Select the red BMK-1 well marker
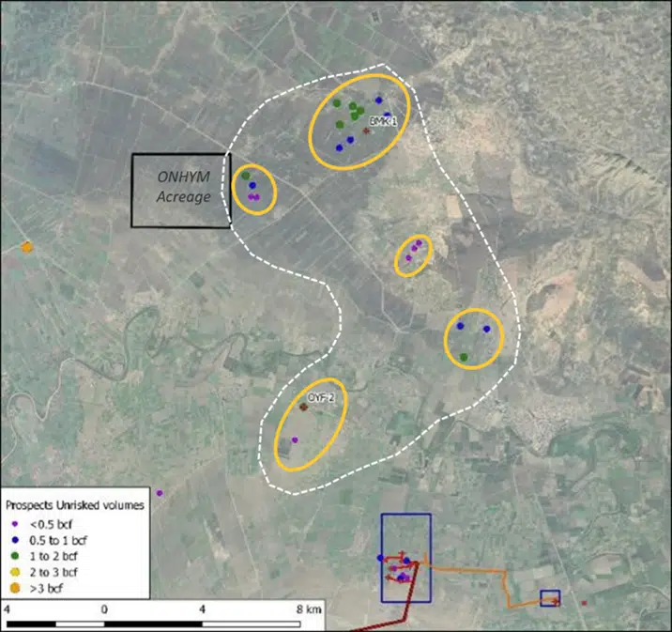 (x=367, y=131)
